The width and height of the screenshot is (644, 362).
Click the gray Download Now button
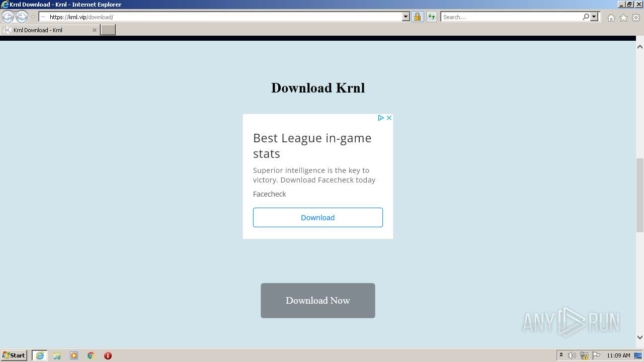pyautogui.click(x=318, y=301)
